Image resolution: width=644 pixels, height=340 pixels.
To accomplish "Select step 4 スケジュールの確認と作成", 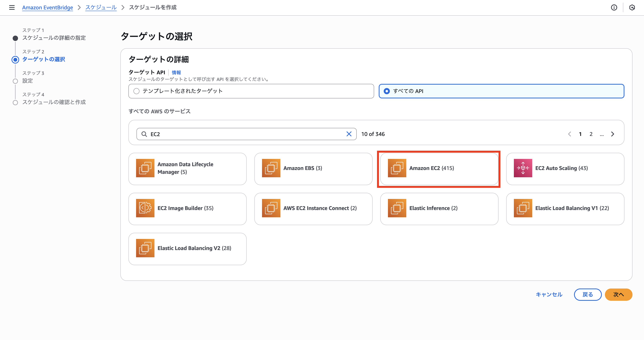I will (x=54, y=102).
